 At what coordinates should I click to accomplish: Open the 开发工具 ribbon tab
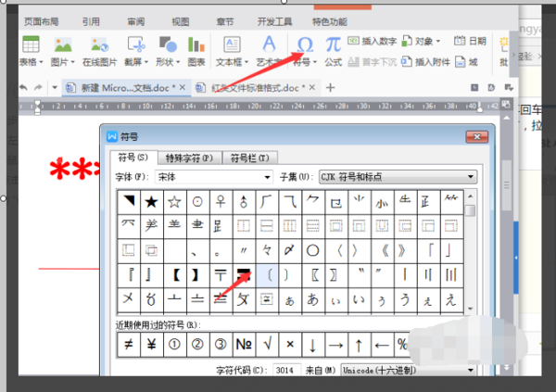[274, 22]
